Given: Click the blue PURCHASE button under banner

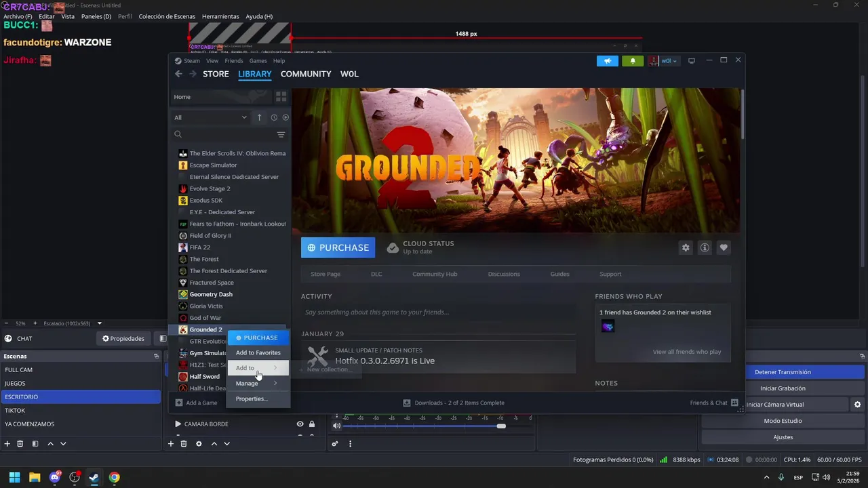Looking at the screenshot, I should (x=338, y=248).
